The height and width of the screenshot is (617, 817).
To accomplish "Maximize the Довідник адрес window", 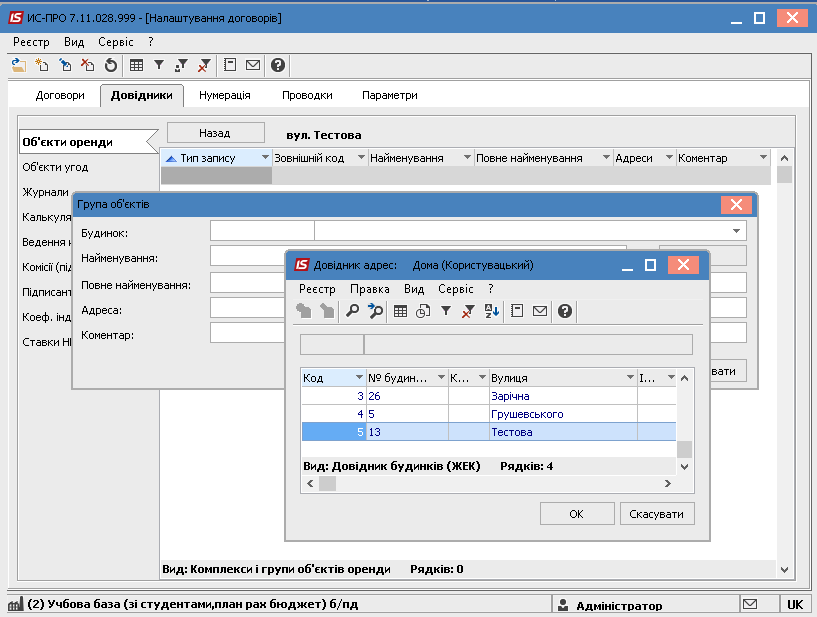I will (x=650, y=265).
